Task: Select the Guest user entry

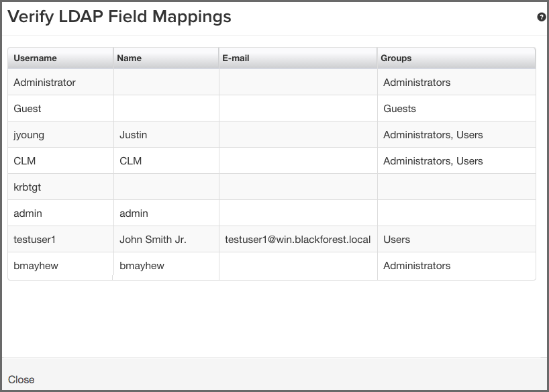Action: point(28,108)
